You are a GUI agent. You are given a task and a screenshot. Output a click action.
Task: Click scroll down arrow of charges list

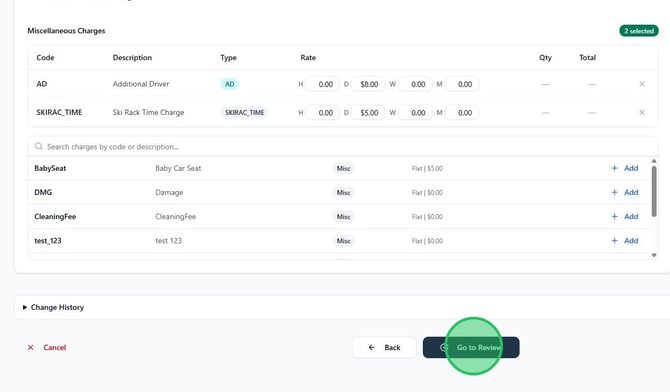coord(654,255)
